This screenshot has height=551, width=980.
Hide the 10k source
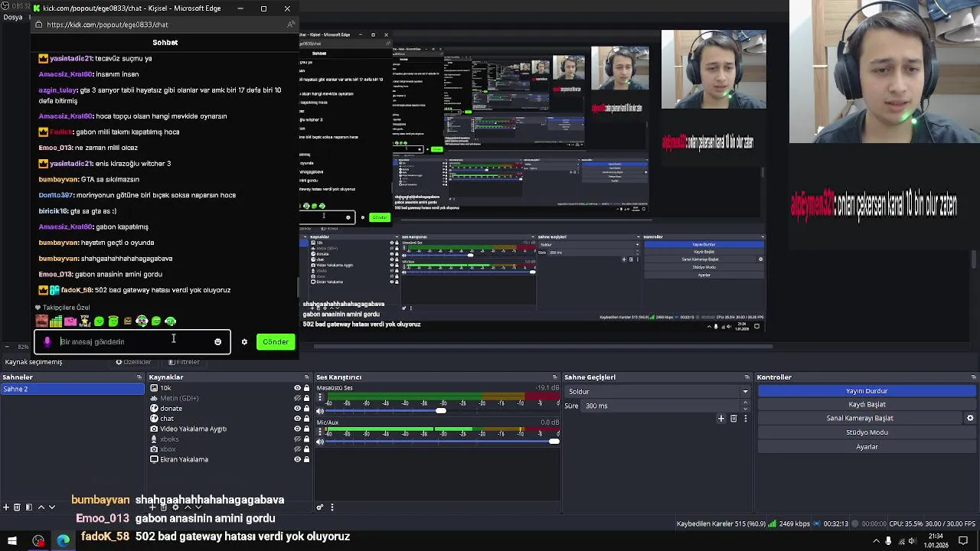298,388
